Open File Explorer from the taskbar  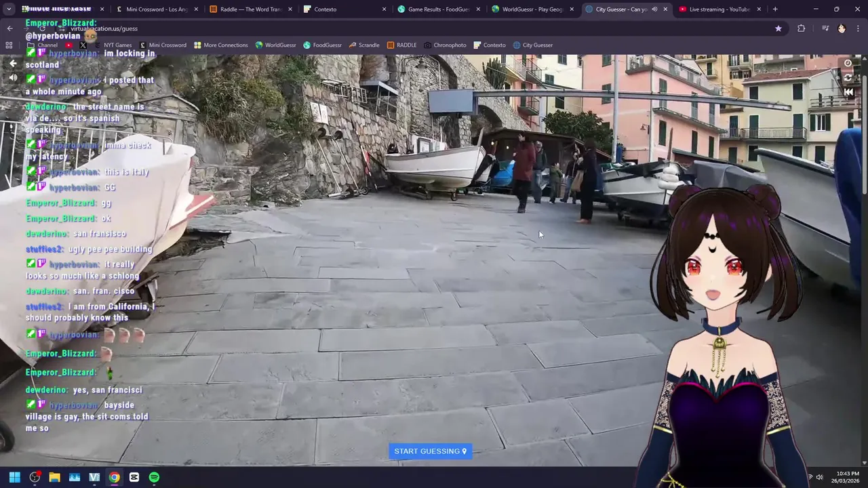[54, 477]
